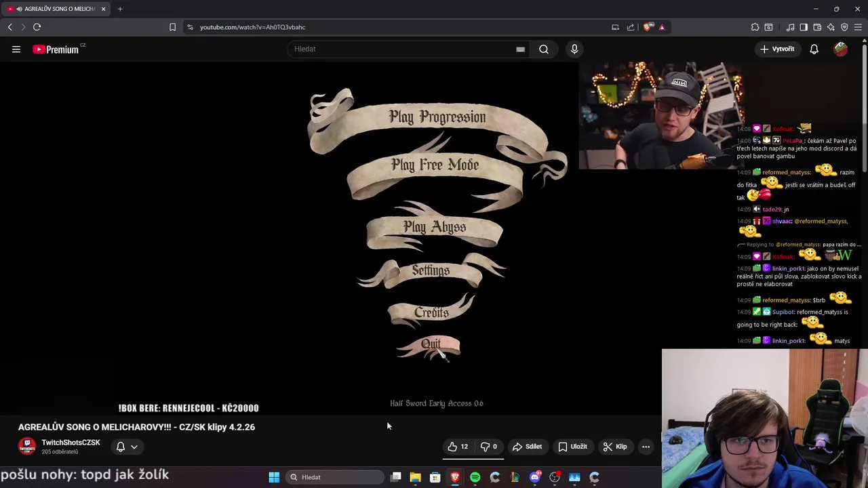Click the Sdílet share button

coord(527,447)
